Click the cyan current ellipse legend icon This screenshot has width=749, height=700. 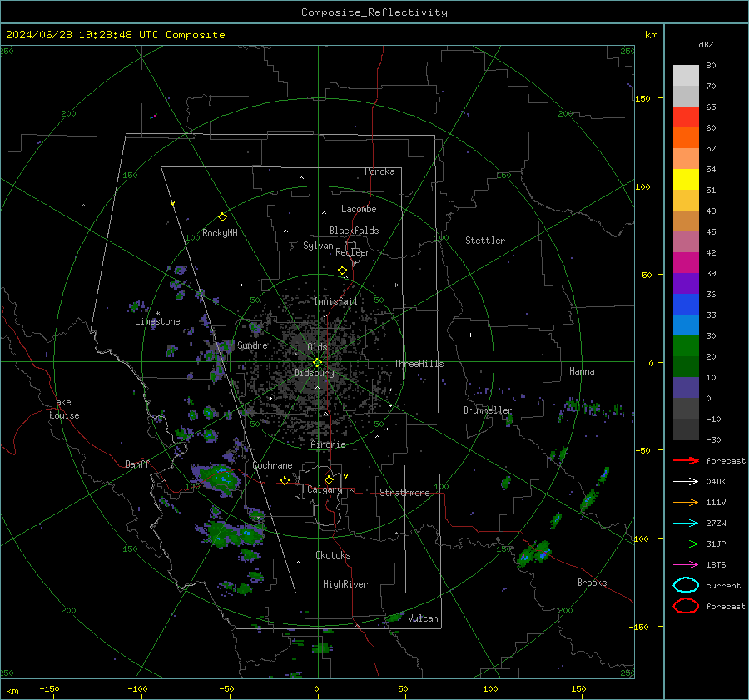click(x=686, y=585)
